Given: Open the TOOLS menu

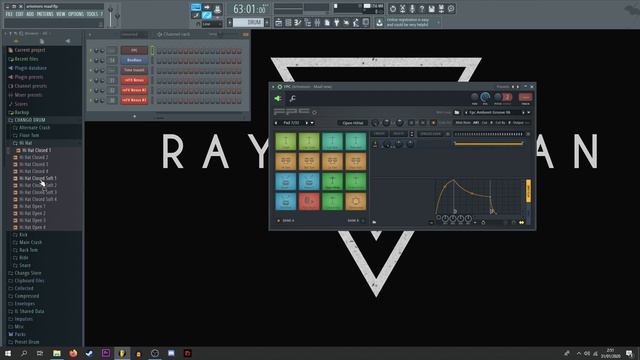Looking at the screenshot, I should [92, 14].
